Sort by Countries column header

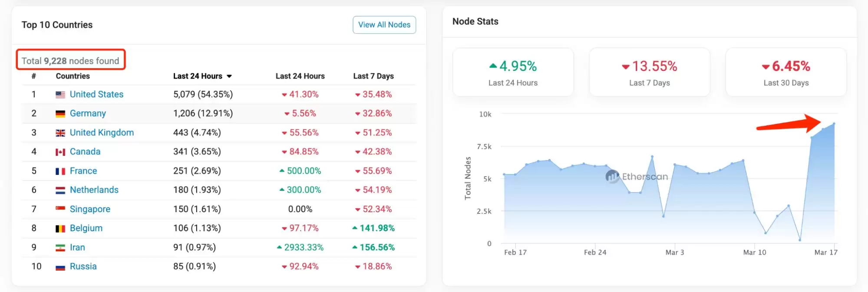point(73,76)
